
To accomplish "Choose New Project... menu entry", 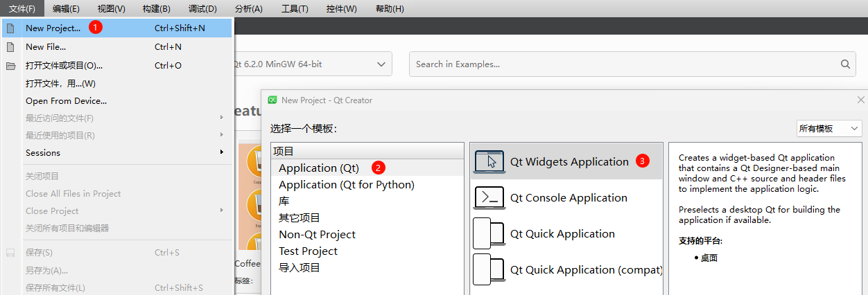I will tap(116, 28).
